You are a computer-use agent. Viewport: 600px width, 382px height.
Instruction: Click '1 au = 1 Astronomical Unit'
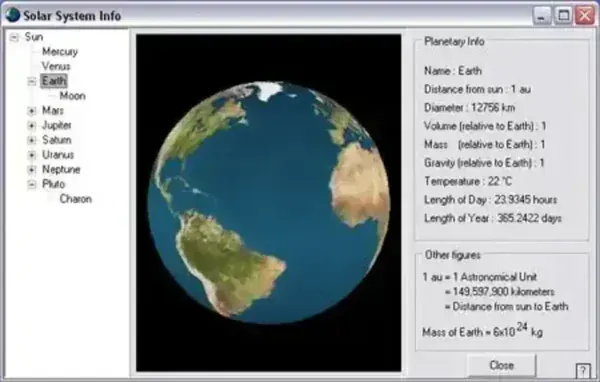pos(479,277)
